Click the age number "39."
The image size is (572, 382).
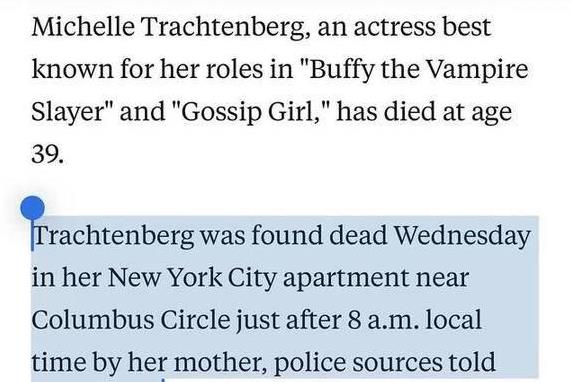coord(47,154)
